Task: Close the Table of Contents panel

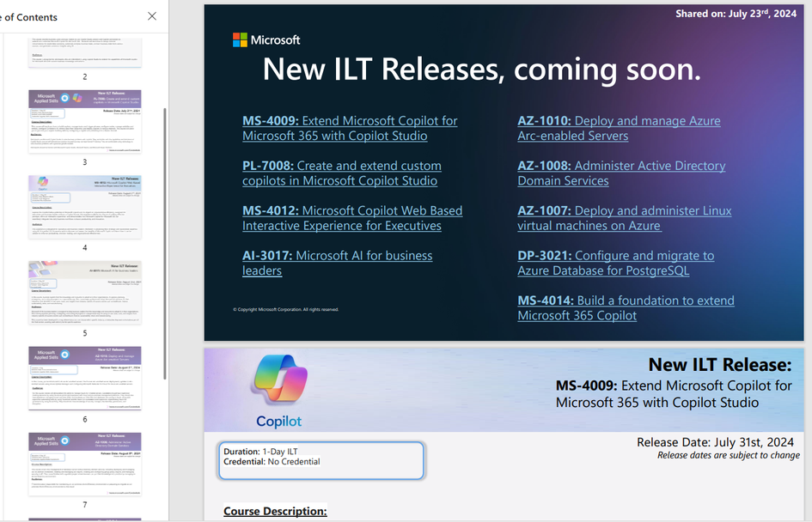Action: [152, 16]
